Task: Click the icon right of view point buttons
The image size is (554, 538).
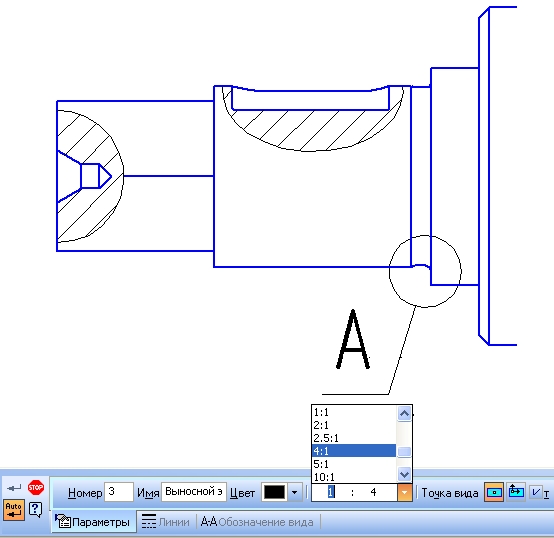Action: point(536,492)
